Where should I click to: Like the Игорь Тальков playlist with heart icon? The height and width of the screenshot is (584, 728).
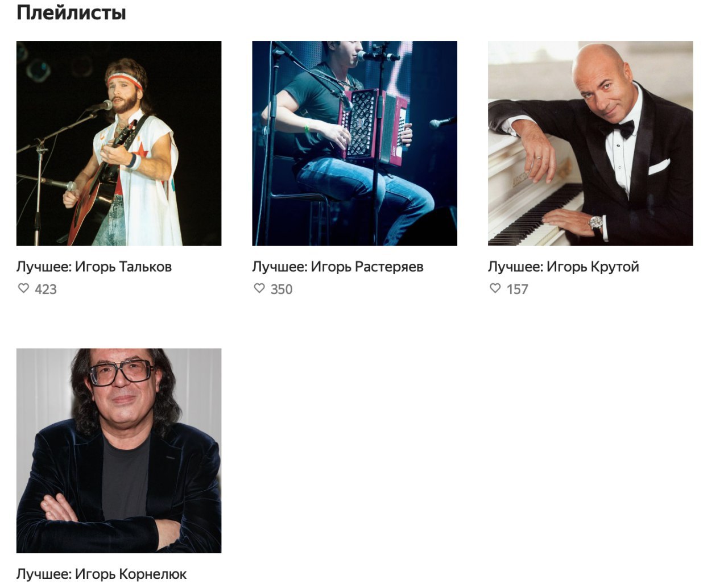pos(23,288)
